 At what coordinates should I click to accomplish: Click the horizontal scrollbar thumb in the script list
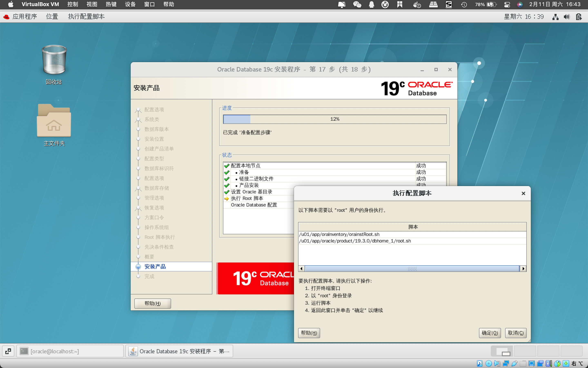coord(412,268)
